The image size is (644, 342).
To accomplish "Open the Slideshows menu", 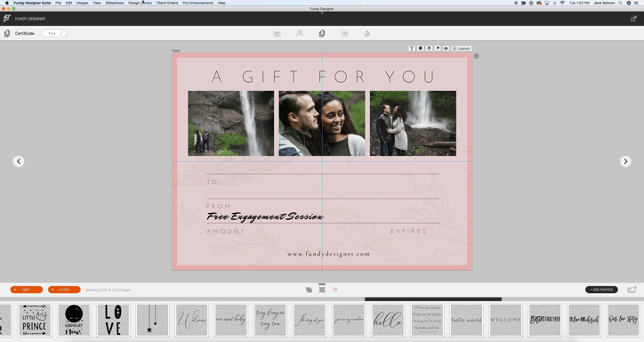I will tap(115, 3).
